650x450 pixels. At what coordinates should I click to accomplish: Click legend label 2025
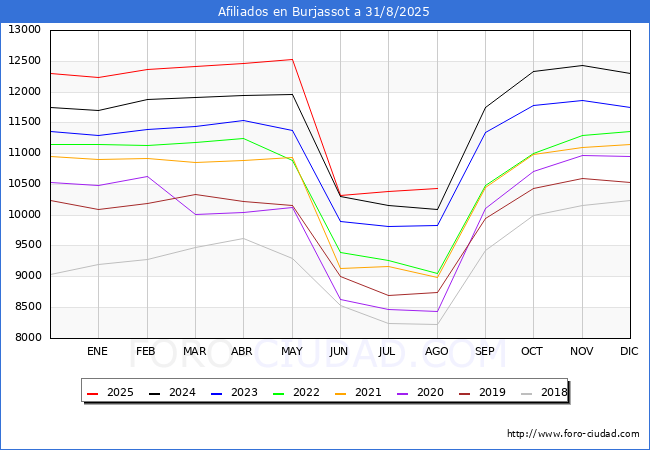(120, 392)
